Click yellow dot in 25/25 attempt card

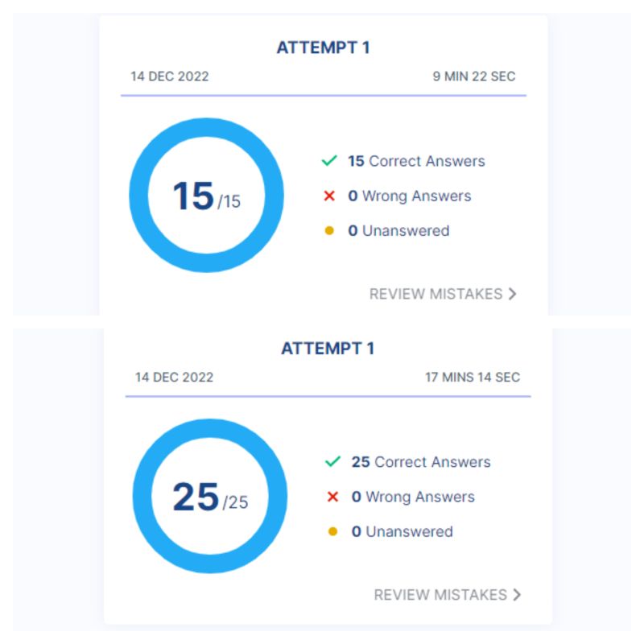(332, 532)
